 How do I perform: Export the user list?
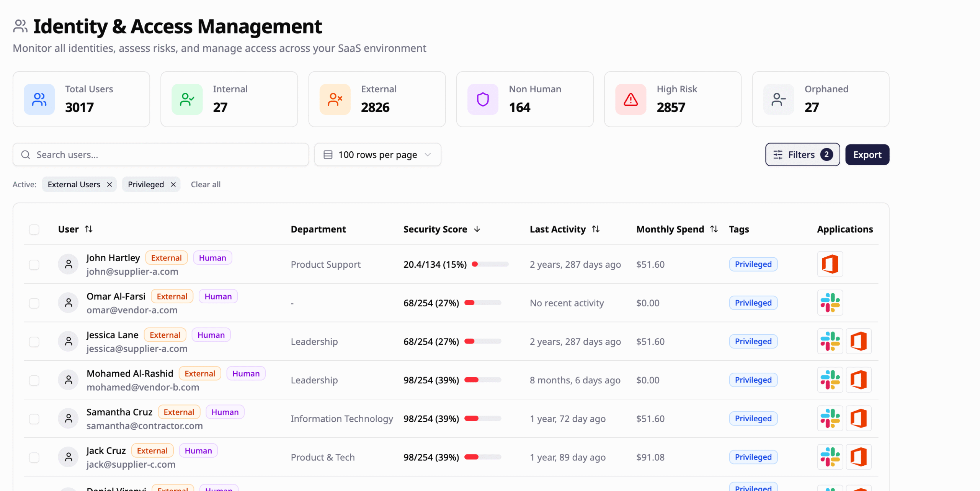867,155
